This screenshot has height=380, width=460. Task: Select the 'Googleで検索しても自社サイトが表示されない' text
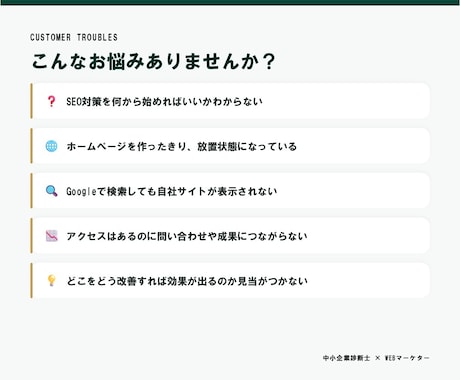172,191
